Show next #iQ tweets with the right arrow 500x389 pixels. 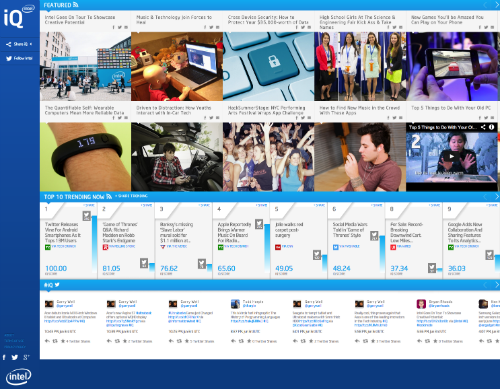coord(497,285)
